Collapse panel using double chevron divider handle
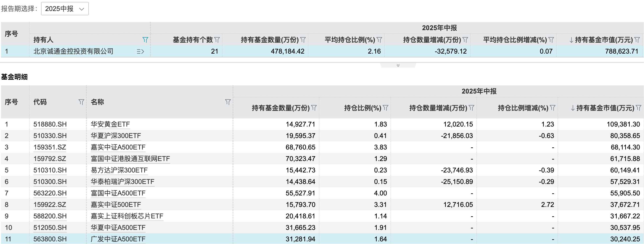Image resolution: width=644 pixels, height=244 pixels. 398,65
